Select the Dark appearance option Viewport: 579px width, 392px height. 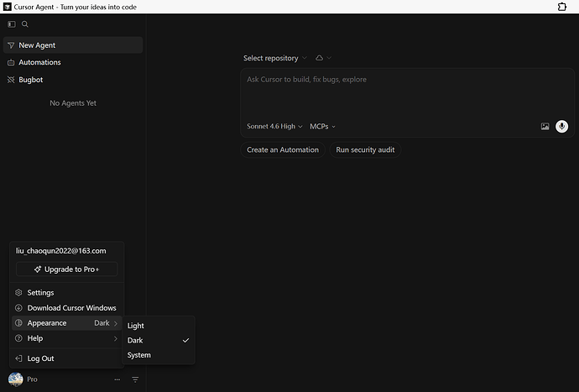[x=159, y=340]
